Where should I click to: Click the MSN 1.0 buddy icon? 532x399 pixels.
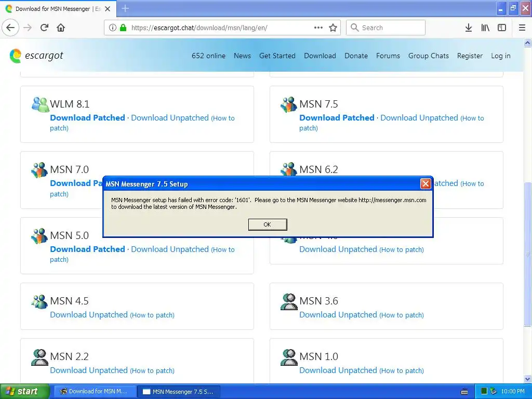click(x=289, y=357)
